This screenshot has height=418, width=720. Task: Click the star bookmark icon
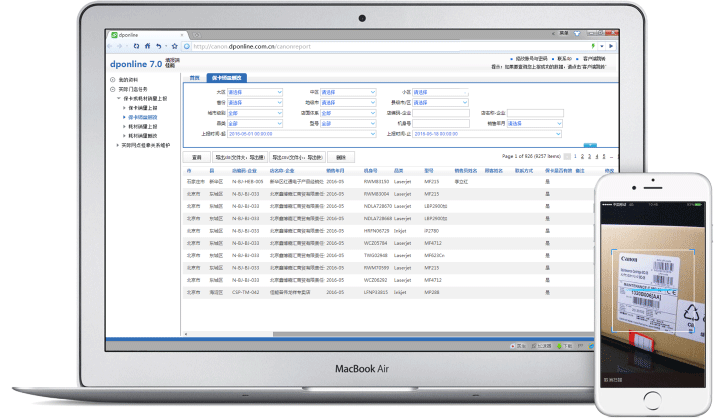[174, 46]
